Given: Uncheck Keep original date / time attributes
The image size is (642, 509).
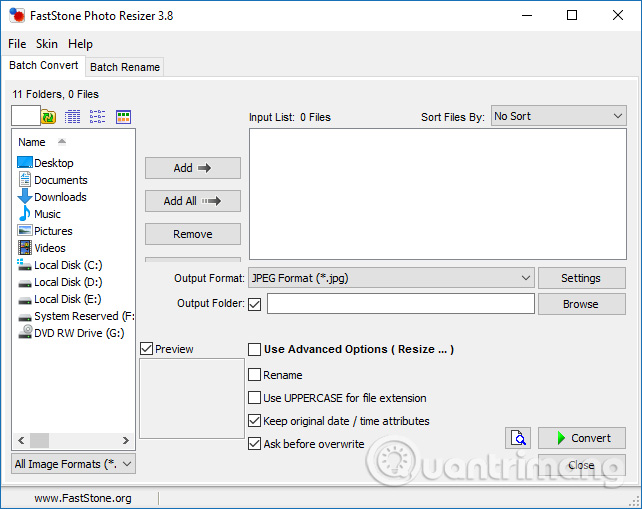Looking at the screenshot, I should (x=255, y=421).
